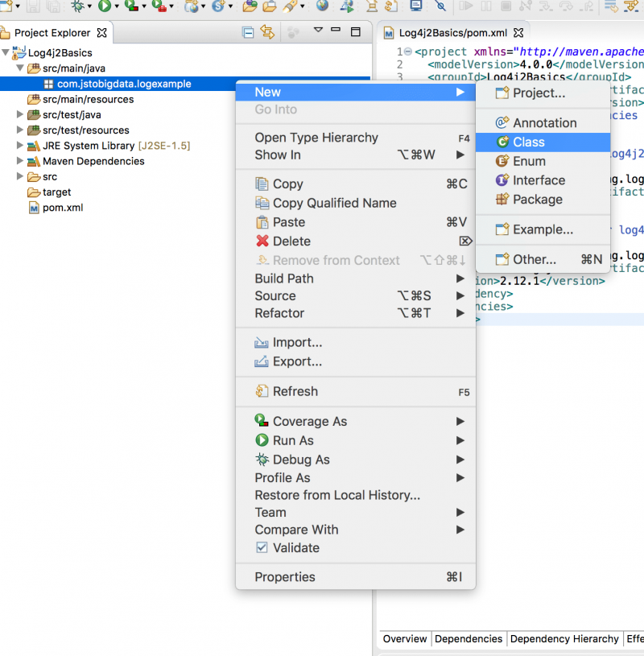Collapse the Log4j2Basics project node
644x656 pixels.
(x=6, y=52)
